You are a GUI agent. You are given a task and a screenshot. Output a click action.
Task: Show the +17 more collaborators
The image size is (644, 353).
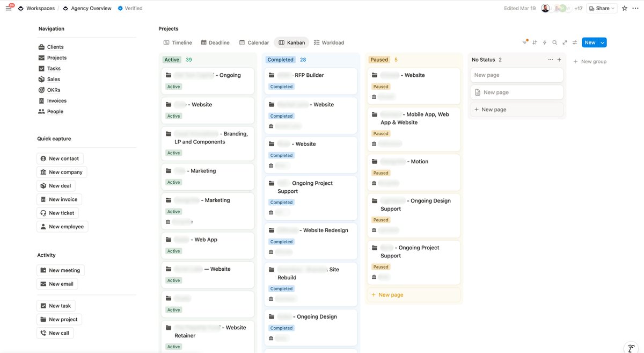click(578, 9)
